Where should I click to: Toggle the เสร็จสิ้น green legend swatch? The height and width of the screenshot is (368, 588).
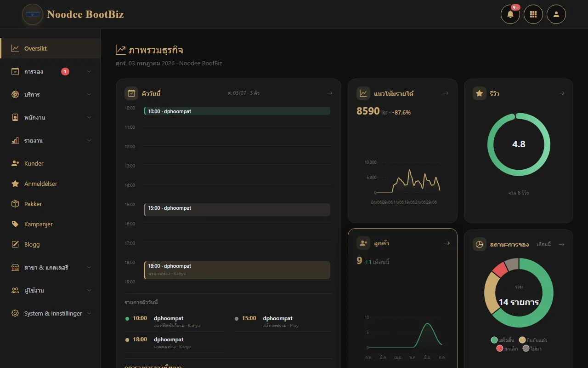[494, 340]
